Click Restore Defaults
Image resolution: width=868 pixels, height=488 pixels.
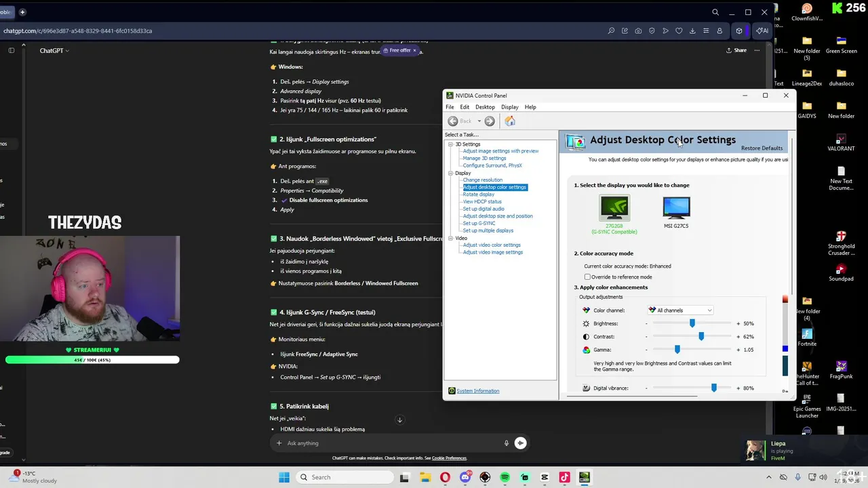(x=762, y=148)
